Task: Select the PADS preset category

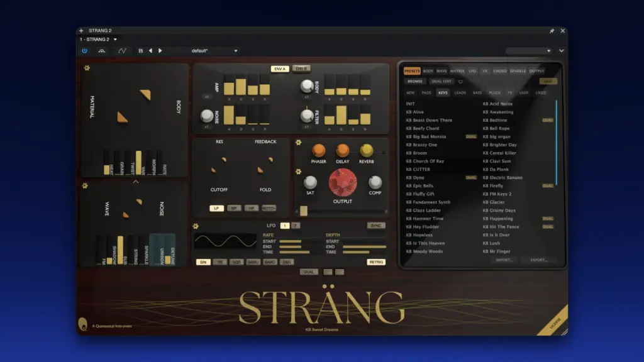Action: pyautogui.click(x=426, y=93)
